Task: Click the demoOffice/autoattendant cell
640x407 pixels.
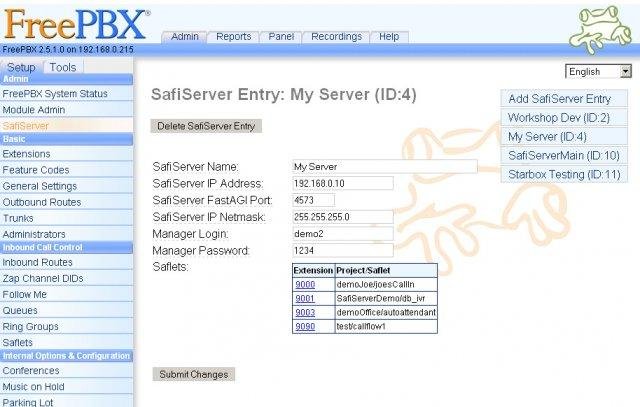Action: (x=386, y=312)
